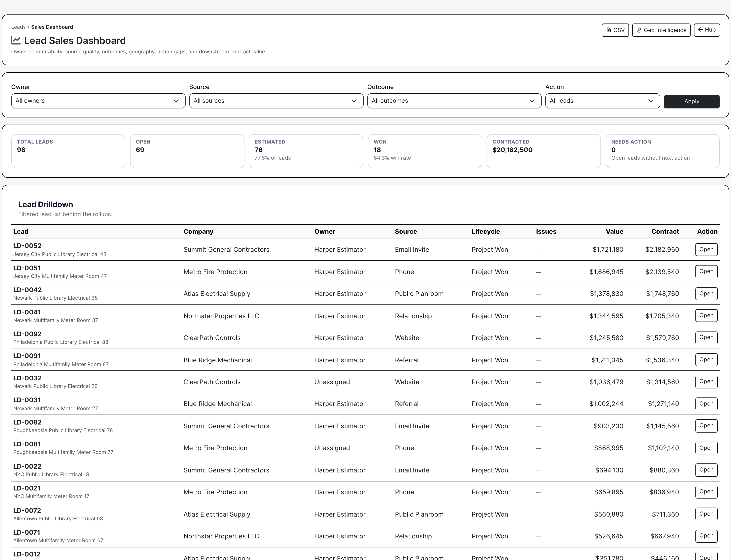Click the Total Leads stat card
Image resolution: width=731 pixels, height=560 pixels.
click(x=68, y=151)
